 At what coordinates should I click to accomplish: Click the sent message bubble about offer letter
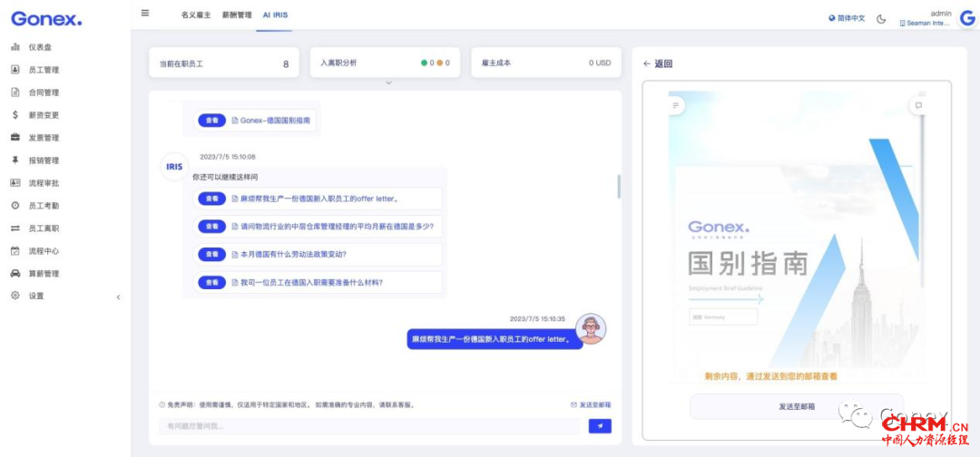[495, 340]
